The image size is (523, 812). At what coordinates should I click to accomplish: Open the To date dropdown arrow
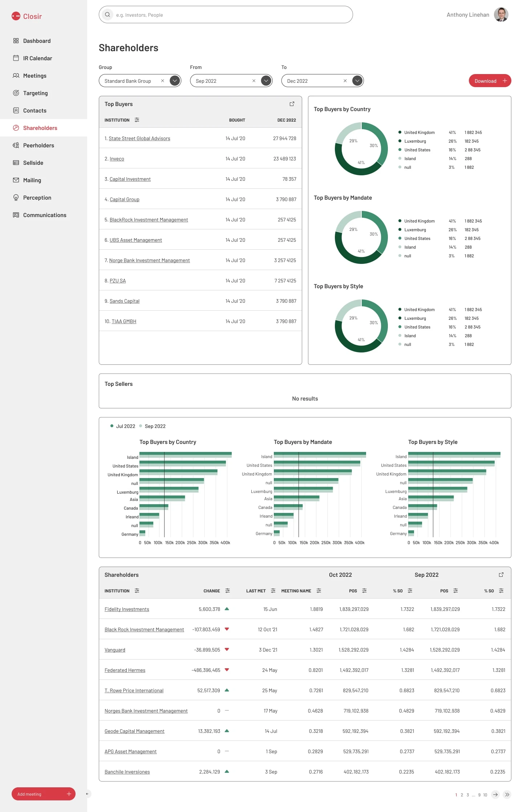tap(357, 81)
